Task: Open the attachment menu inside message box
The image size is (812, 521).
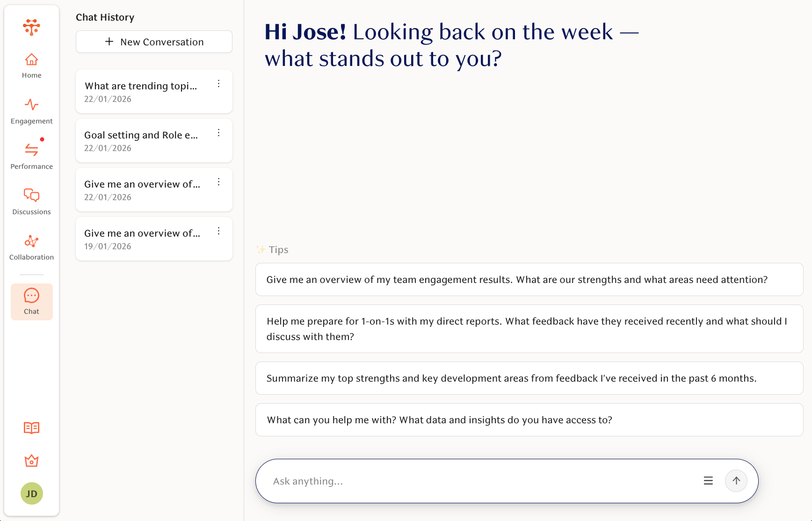Action: point(708,480)
